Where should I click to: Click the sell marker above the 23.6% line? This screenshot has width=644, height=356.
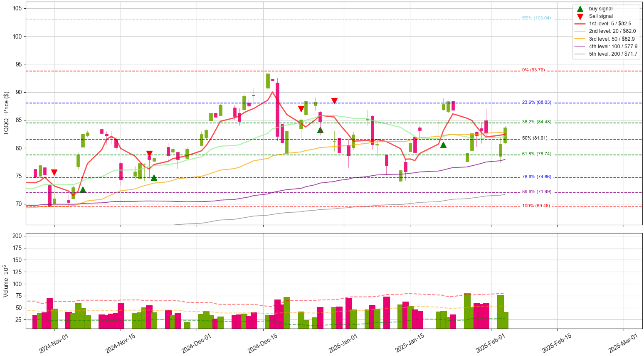334,101
